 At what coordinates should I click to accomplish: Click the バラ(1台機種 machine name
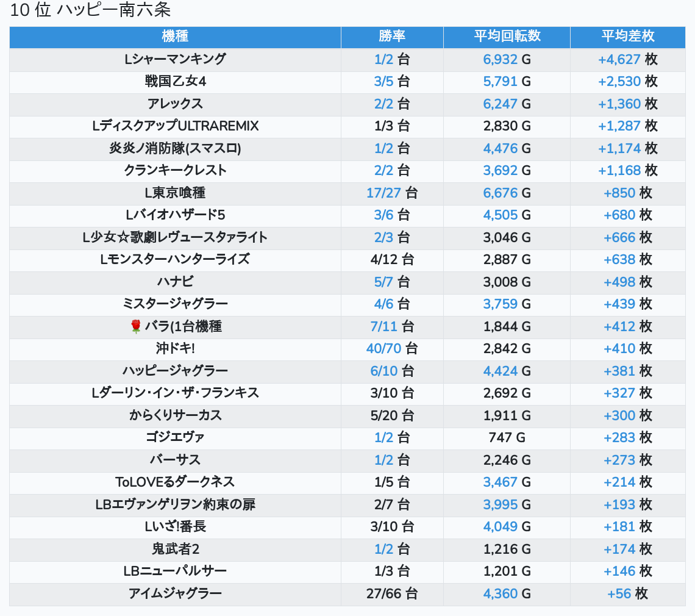click(x=183, y=326)
